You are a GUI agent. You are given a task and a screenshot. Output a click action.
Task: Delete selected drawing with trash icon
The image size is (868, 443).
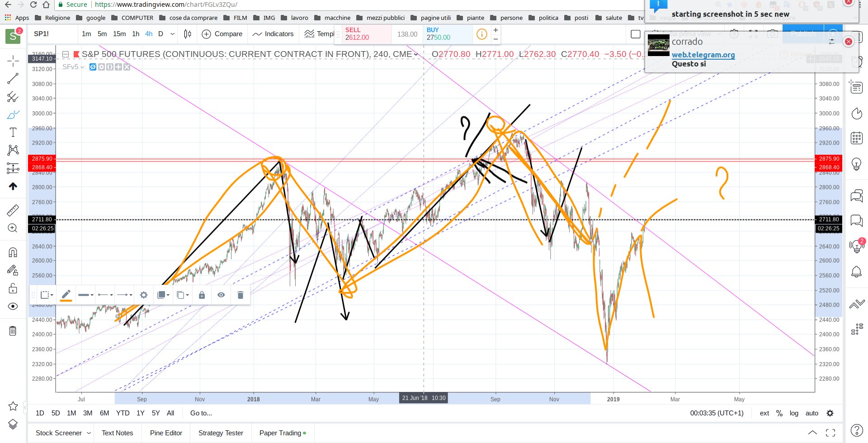tap(241, 295)
